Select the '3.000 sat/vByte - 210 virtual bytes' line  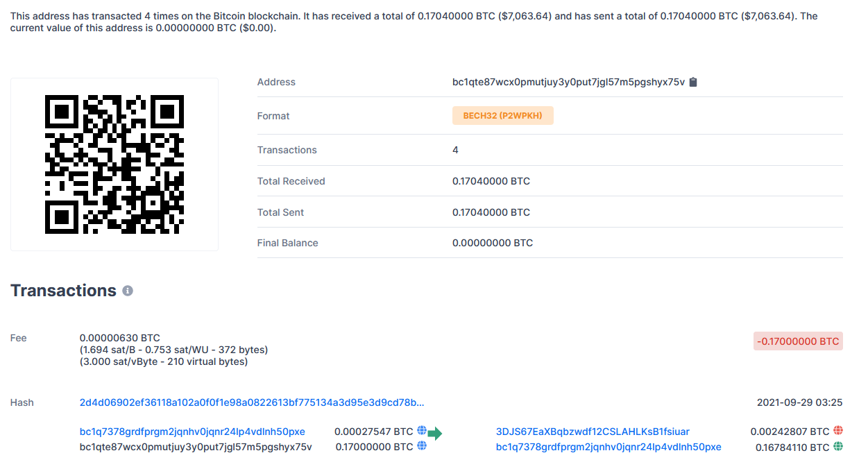pyautogui.click(x=164, y=361)
